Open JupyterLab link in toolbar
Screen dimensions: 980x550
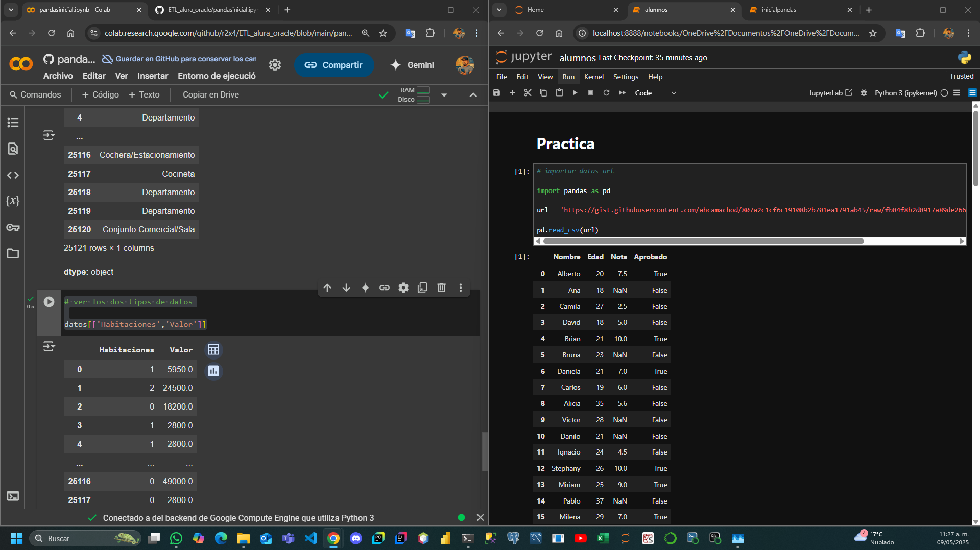click(830, 93)
